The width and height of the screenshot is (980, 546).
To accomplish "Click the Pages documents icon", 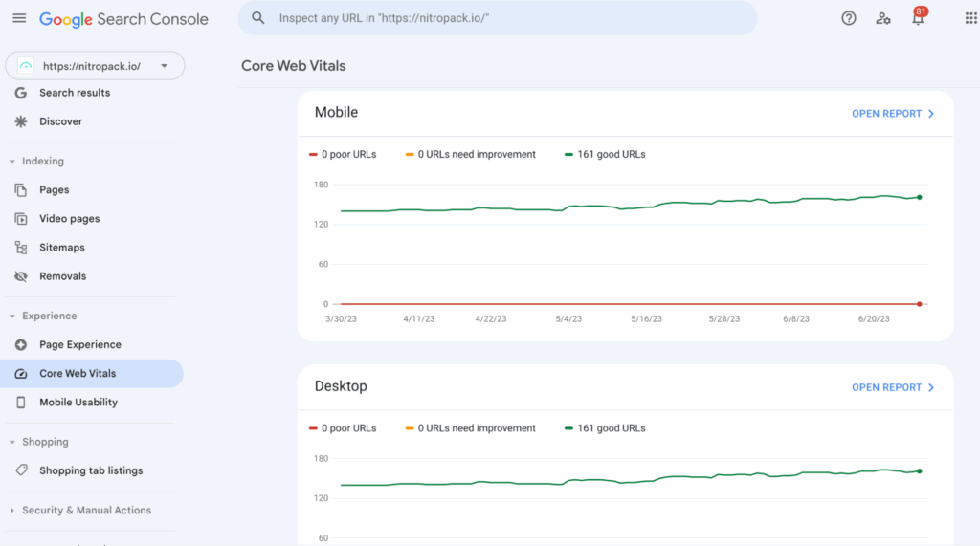I will [21, 190].
